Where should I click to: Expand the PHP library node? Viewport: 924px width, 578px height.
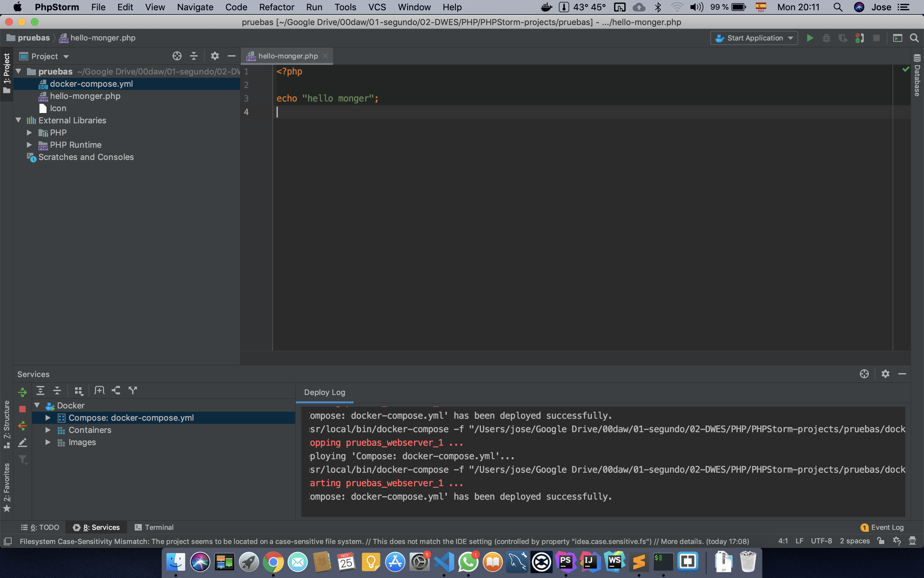(x=30, y=133)
